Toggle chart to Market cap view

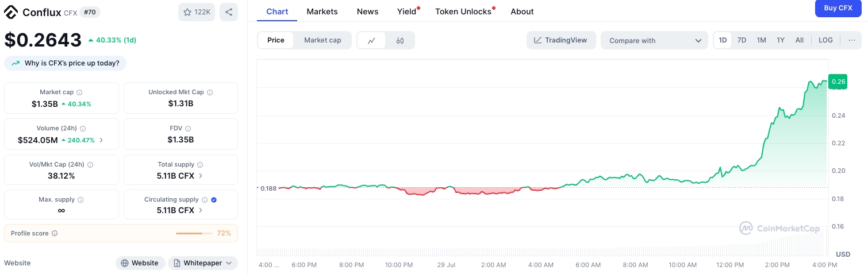point(322,40)
